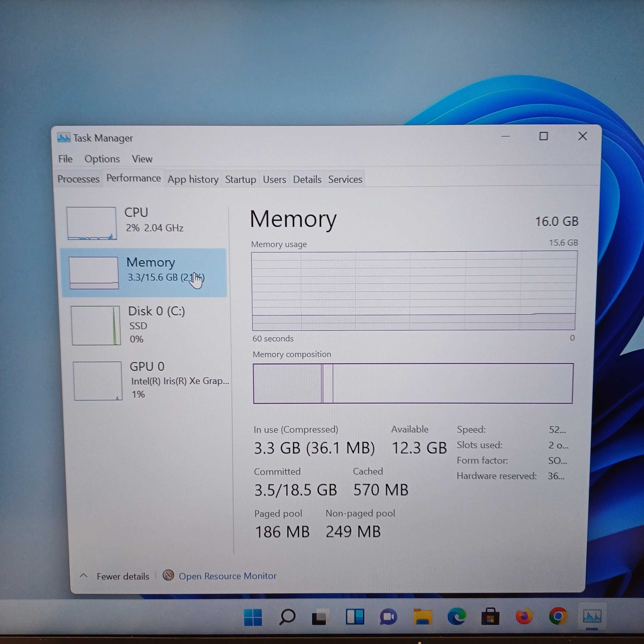Open the Windows Start menu

pyautogui.click(x=253, y=617)
